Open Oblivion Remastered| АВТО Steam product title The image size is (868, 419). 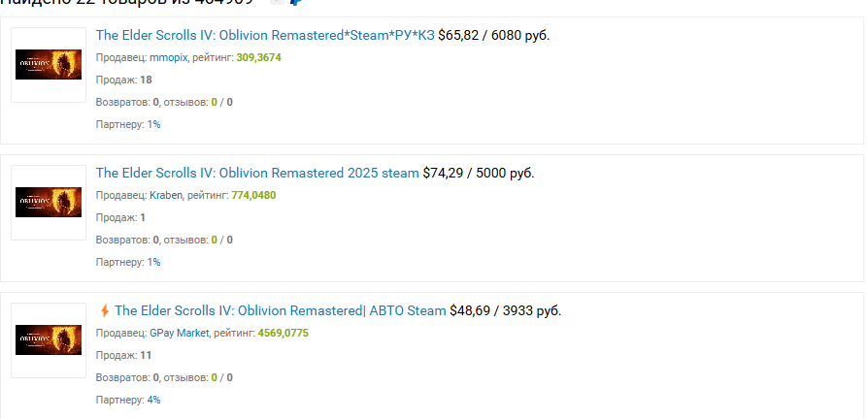pos(280,311)
